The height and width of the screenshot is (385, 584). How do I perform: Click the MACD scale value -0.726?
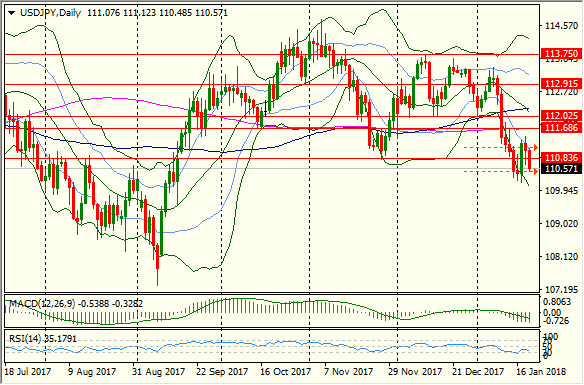556,321
